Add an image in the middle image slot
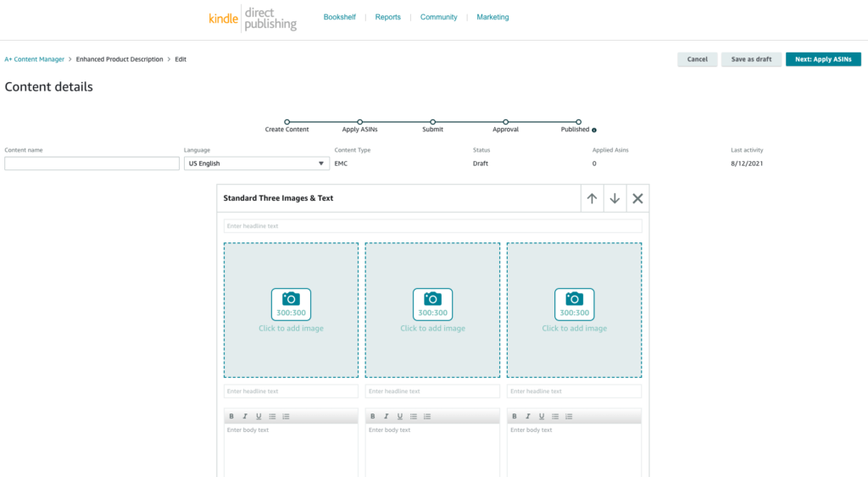The height and width of the screenshot is (477, 868). click(x=432, y=309)
